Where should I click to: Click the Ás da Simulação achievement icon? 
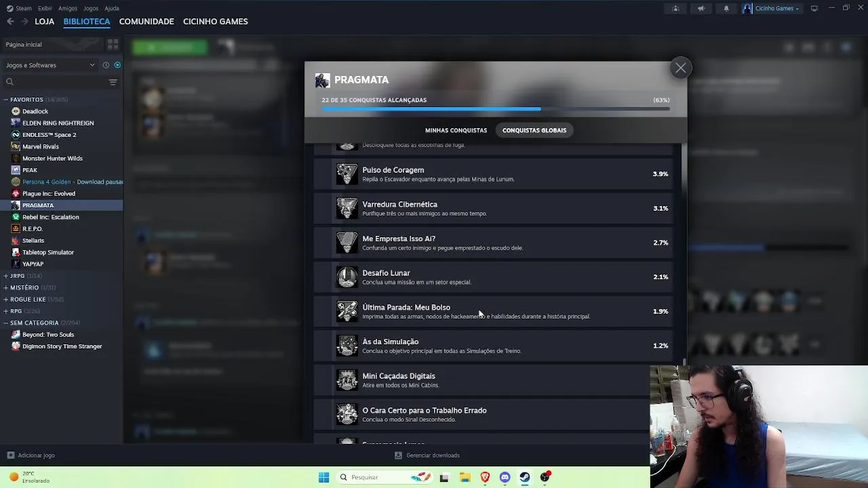pyautogui.click(x=347, y=346)
